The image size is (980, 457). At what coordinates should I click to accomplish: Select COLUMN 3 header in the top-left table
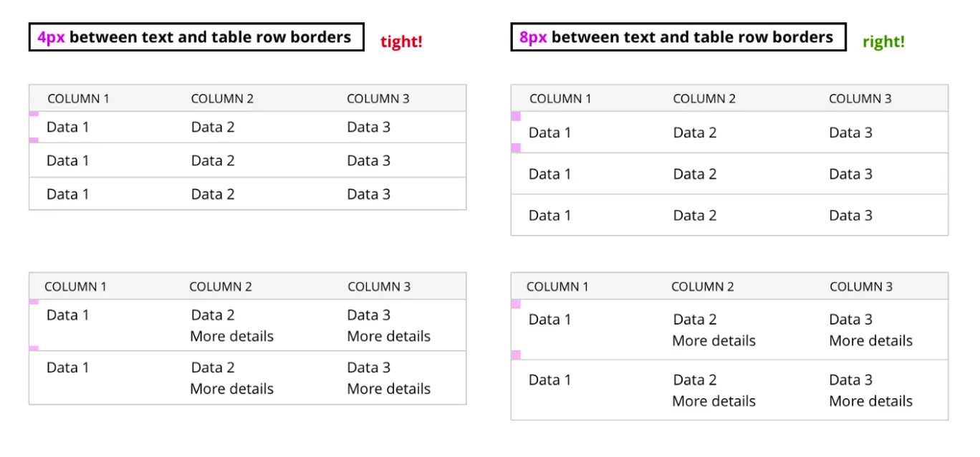click(378, 99)
